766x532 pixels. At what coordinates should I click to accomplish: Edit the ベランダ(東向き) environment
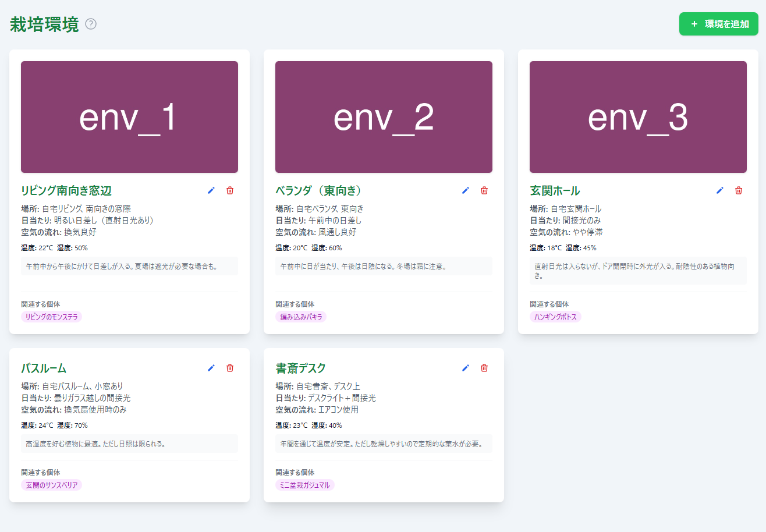[x=466, y=190]
